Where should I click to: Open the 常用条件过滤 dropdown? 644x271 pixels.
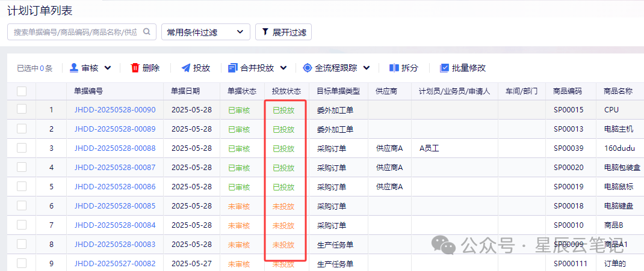coord(206,32)
